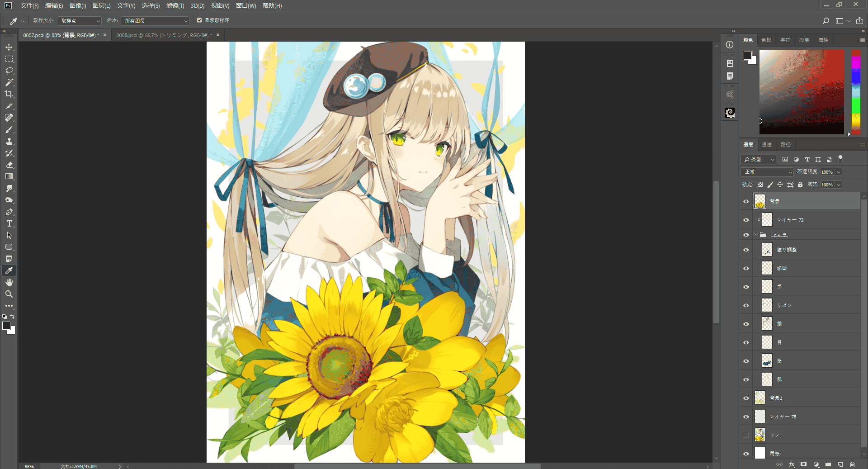Add a layer style with fx icon
Image resolution: width=868 pixels, height=469 pixels.
(792, 464)
